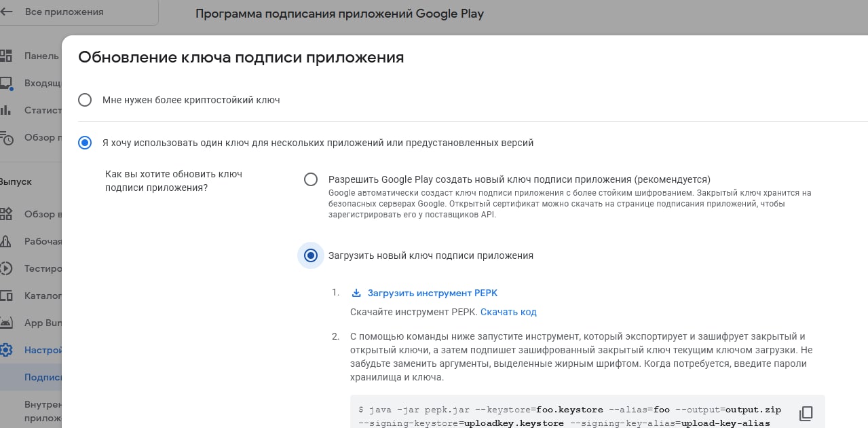
Task: Select 'Загрузить новый ключ подписи приложения' radio
Action: (x=310, y=255)
